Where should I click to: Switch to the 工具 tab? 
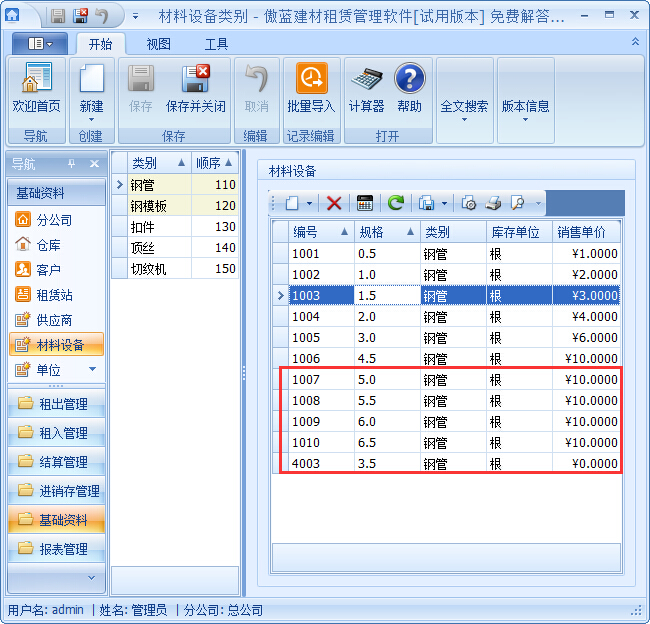[216, 44]
